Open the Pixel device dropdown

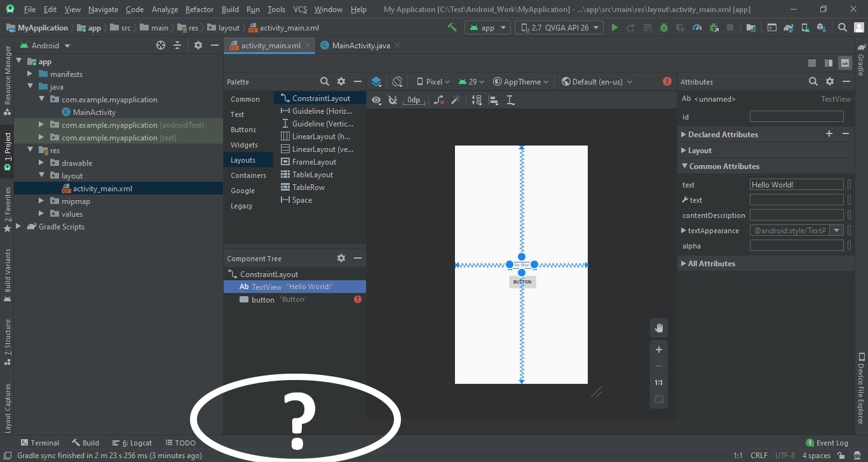pyautogui.click(x=433, y=81)
